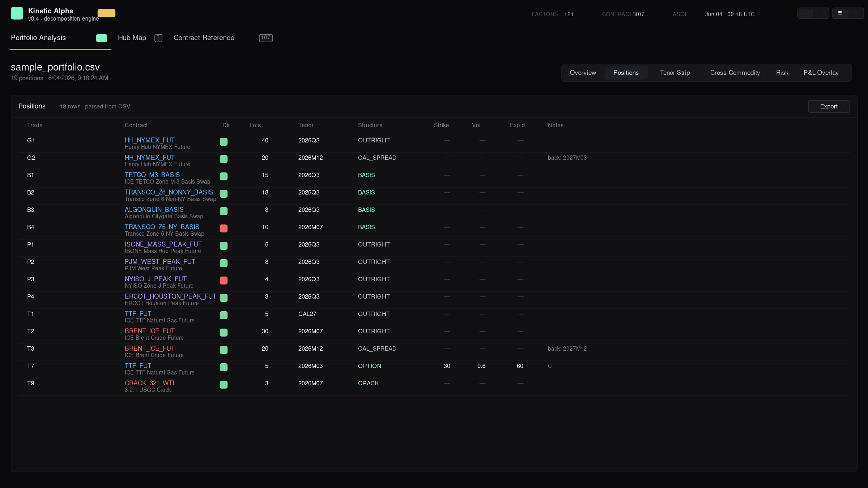Click the 107 count badge beside Contract Reference
868x488 pixels.
266,38
